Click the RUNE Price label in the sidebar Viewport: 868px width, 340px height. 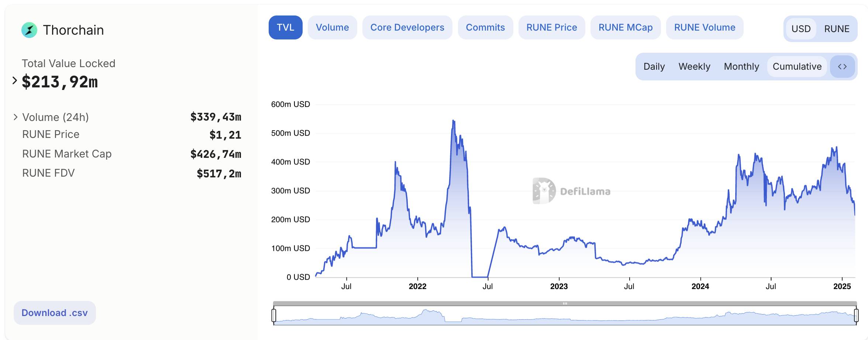[x=51, y=134]
